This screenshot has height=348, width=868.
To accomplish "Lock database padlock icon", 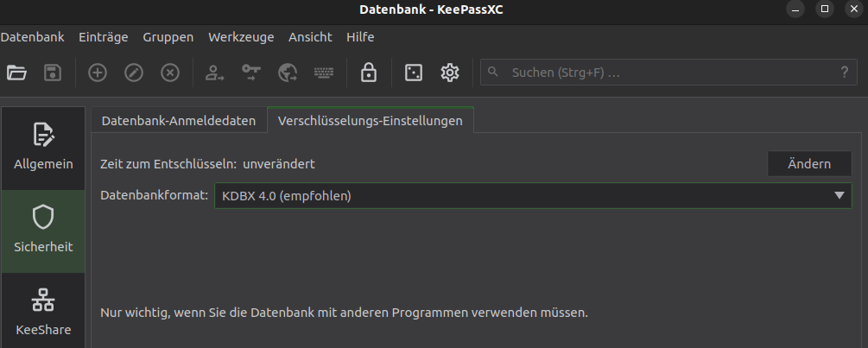I will point(369,73).
